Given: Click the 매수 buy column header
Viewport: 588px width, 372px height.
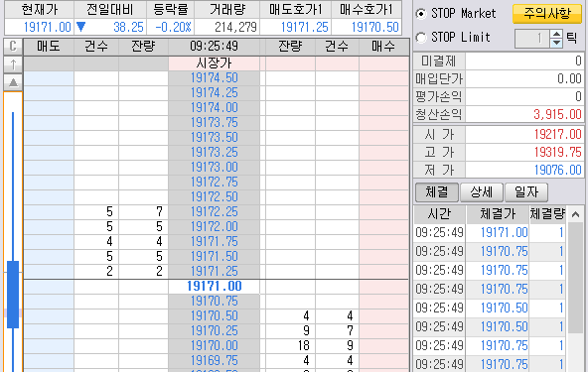Looking at the screenshot, I should point(383,47).
